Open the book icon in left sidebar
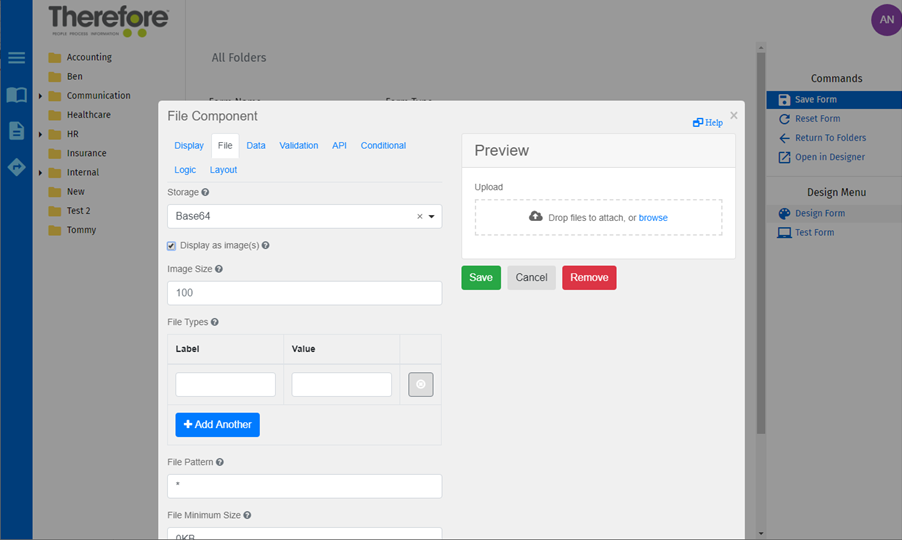The height and width of the screenshot is (540, 902). tap(16, 95)
